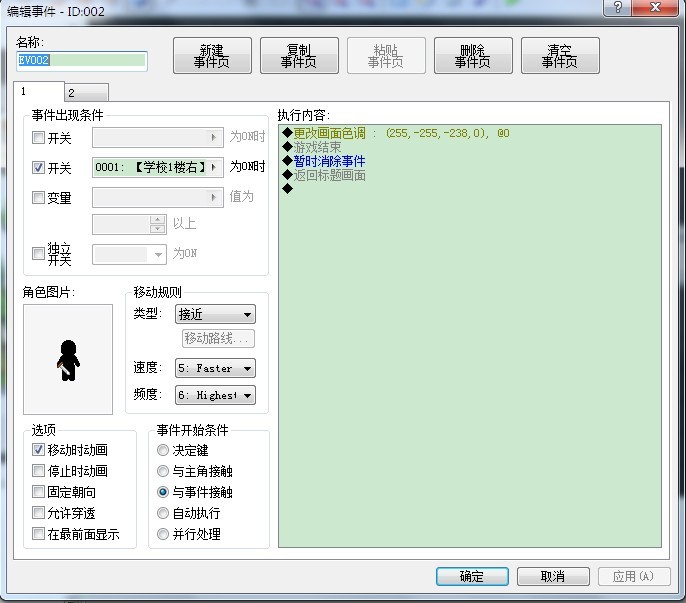Enable the 变量 condition checkbox
Viewport: 686px width, 603px height.
pyautogui.click(x=38, y=198)
